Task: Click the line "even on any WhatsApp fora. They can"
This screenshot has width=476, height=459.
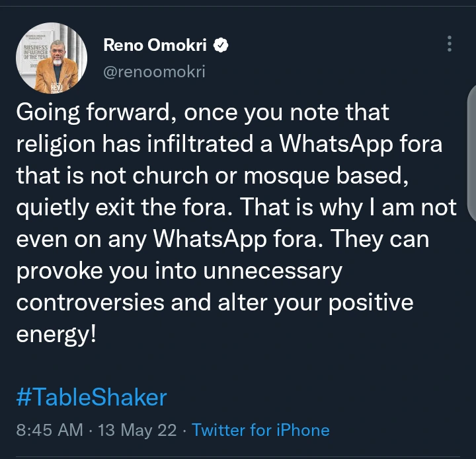Action: click(x=222, y=240)
